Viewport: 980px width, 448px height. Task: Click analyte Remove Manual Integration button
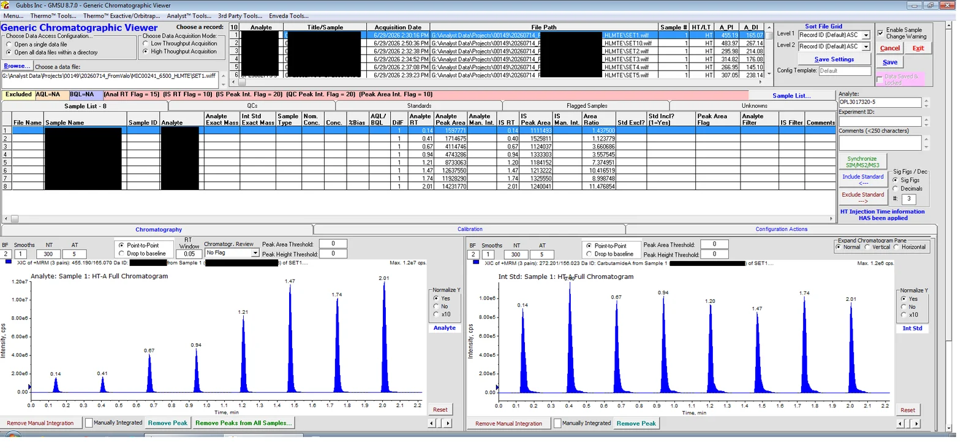(40, 423)
